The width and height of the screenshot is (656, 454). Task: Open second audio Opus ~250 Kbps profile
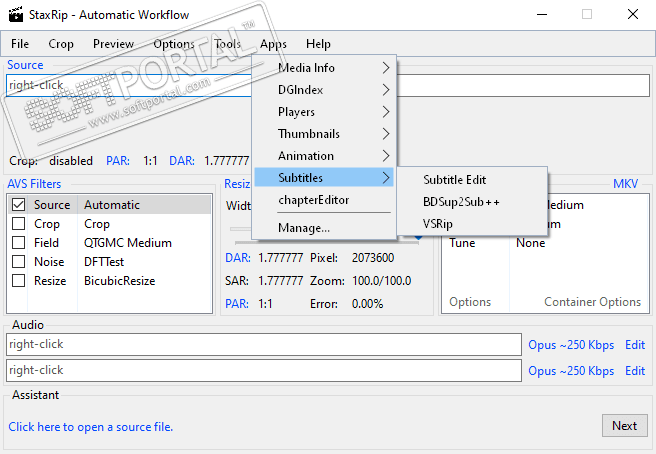pos(571,371)
